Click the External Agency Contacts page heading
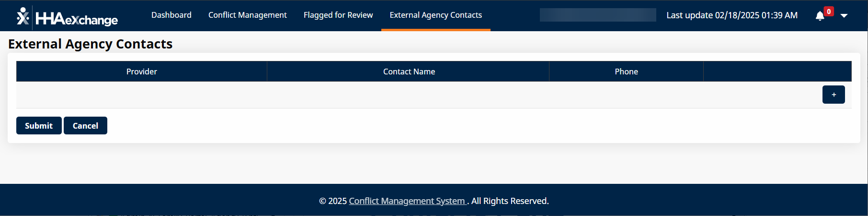Screen dimensions: 868x216 91,44
